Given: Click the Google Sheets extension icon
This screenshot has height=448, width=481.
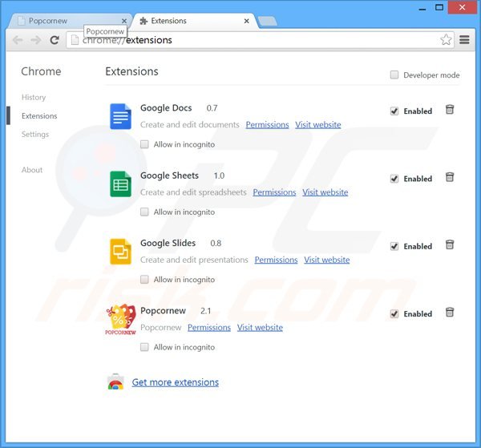Looking at the screenshot, I should pyautogui.click(x=120, y=184).
